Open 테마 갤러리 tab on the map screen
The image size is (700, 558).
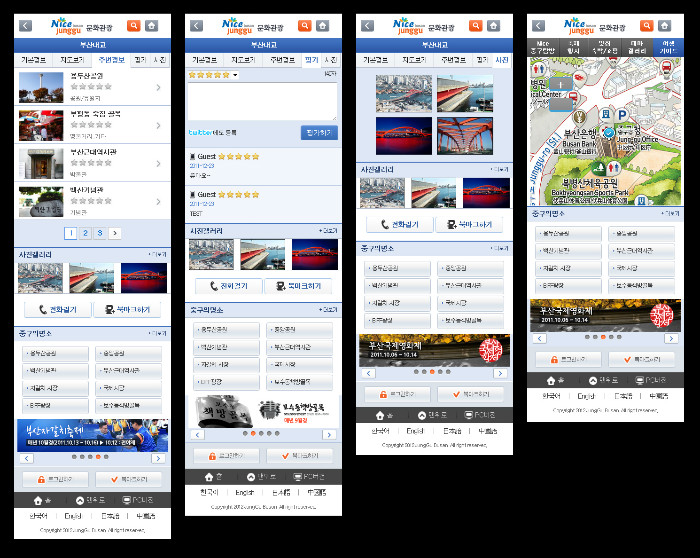click(637, 47)
